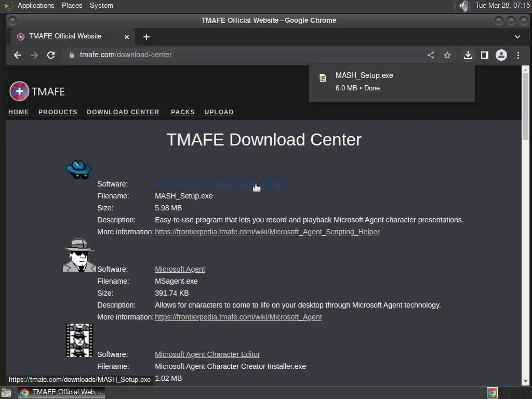Screen dimensions: 532x399
Task: Click the Applications menu logo icon
Action: [x=8, y=6]
